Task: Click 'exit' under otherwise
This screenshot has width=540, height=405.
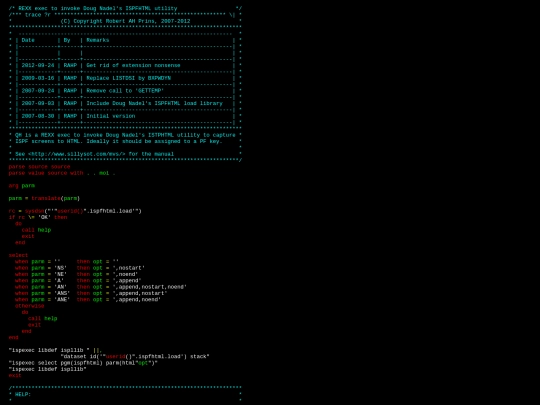Action: (x=34, y=325)
